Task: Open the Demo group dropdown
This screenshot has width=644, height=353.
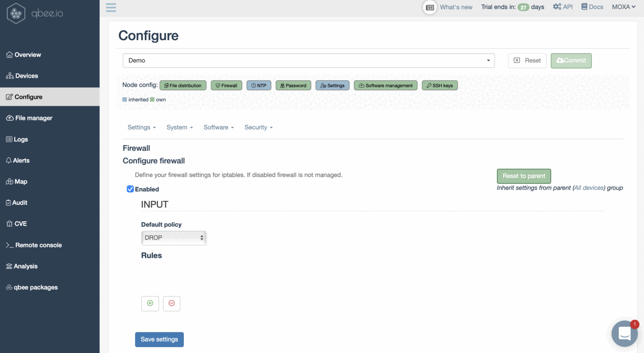Action: tap(308, 61)
